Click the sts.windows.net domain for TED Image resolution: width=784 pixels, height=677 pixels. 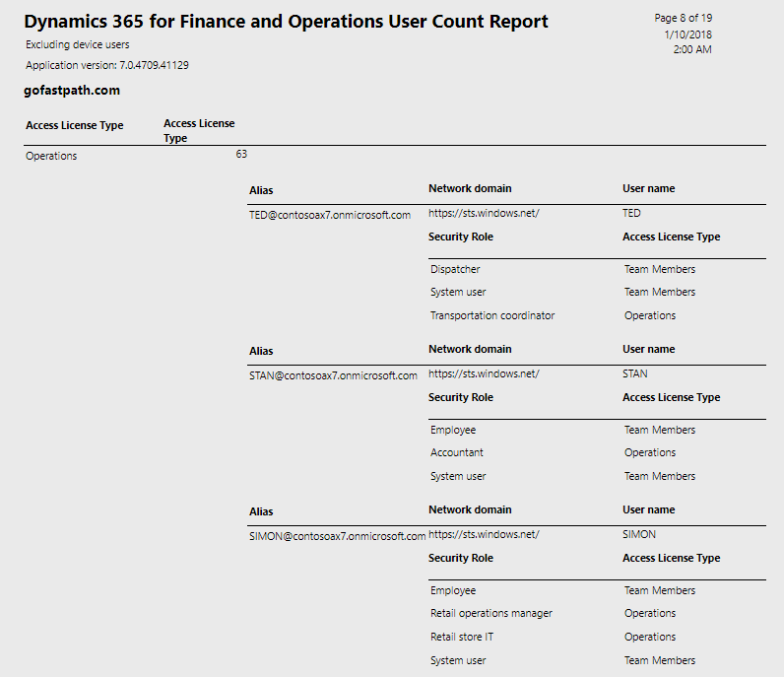[x=484, y=213]
